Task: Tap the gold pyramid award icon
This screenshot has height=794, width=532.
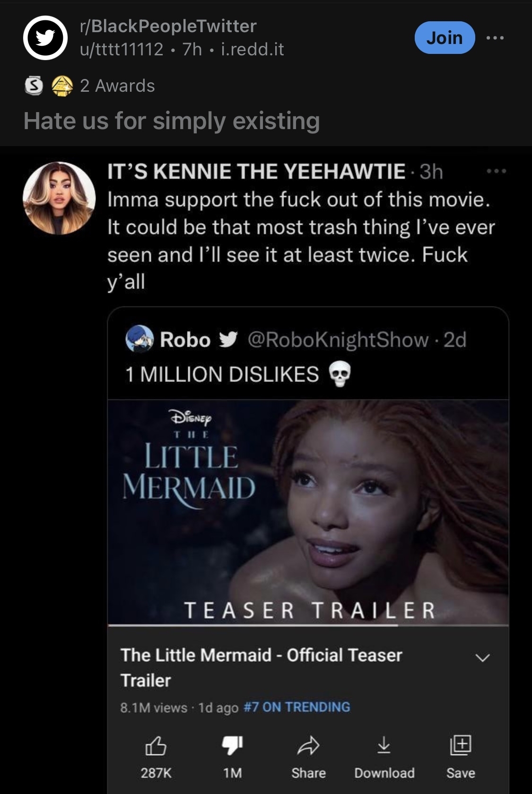Action: pos(61,86)
